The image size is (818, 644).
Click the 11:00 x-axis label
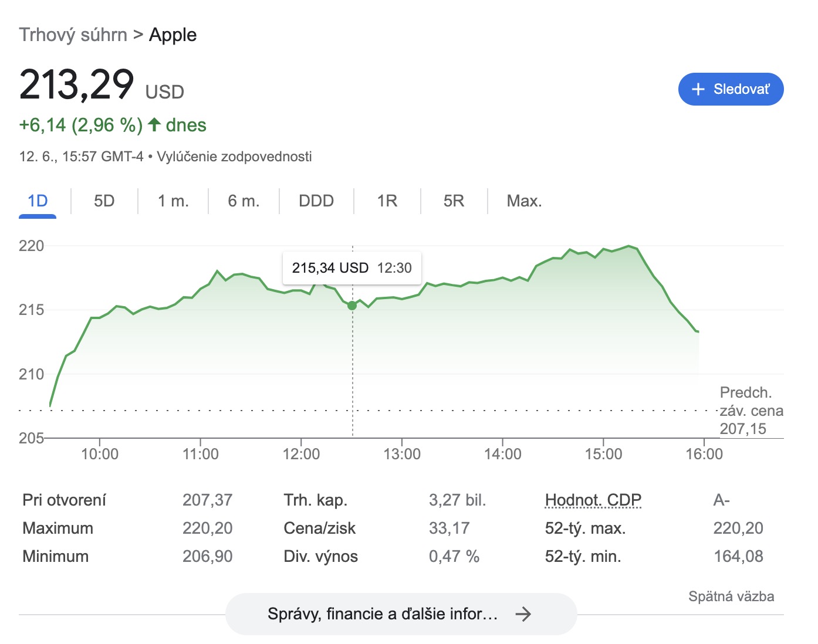click(200, 454)
